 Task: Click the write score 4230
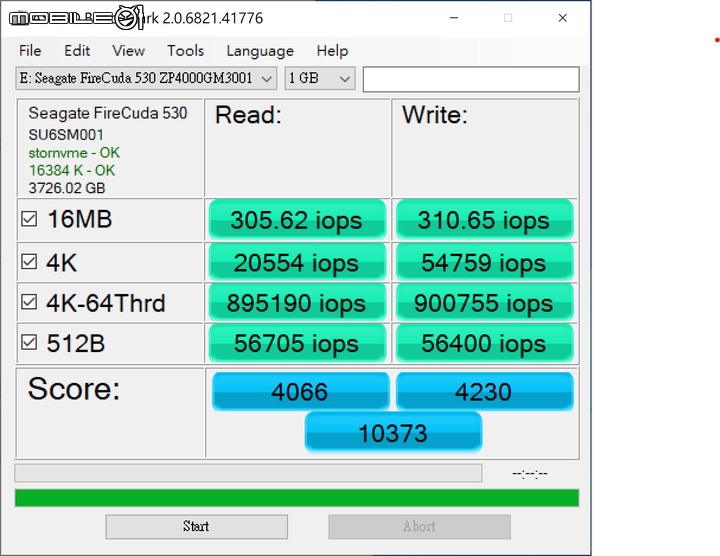[484, 391]
